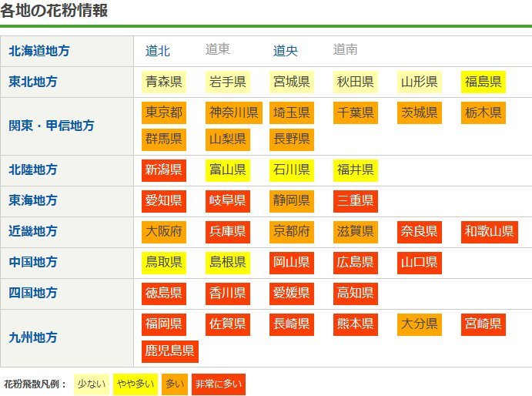532x396 pixels.
Task: Click the 愛知県 prefecture button
Action: click(x=163, y=200)
